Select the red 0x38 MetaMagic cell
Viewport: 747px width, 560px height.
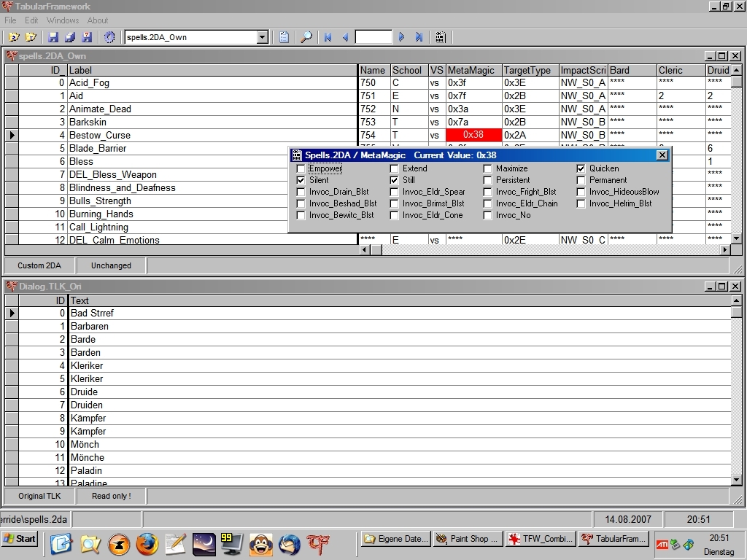[x=473, y=135]
